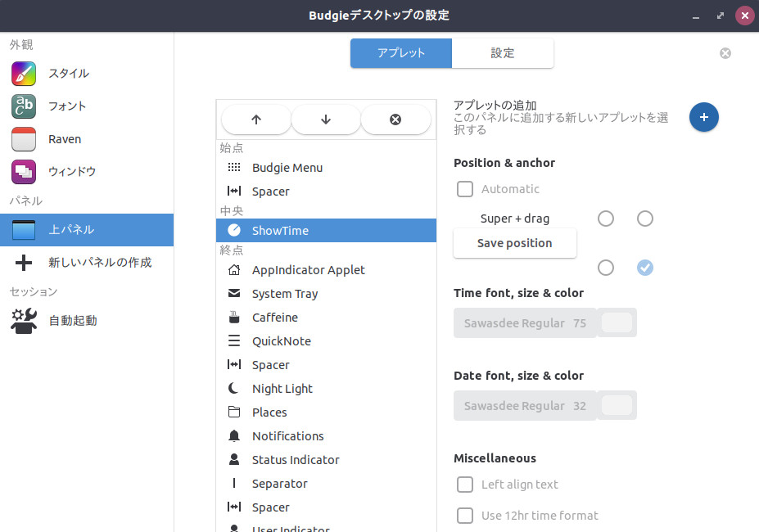
Task: Open Raven in the sidebar
Action: [87, 139]
